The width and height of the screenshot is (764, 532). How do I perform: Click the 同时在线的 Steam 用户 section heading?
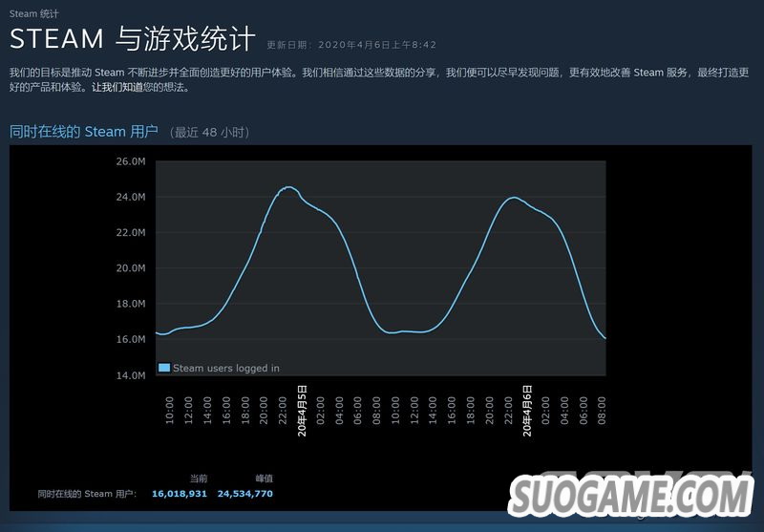point(84,131)
